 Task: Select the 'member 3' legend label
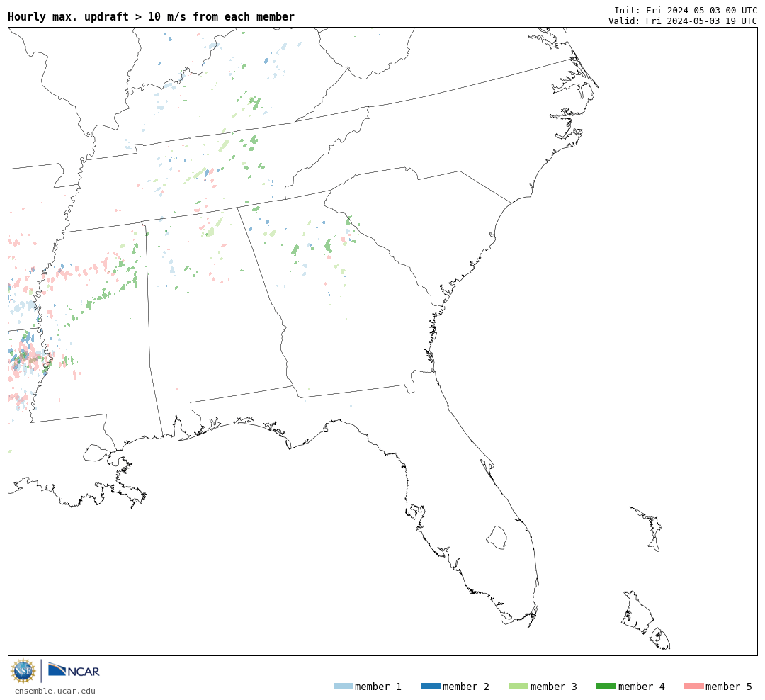point(554,687)
